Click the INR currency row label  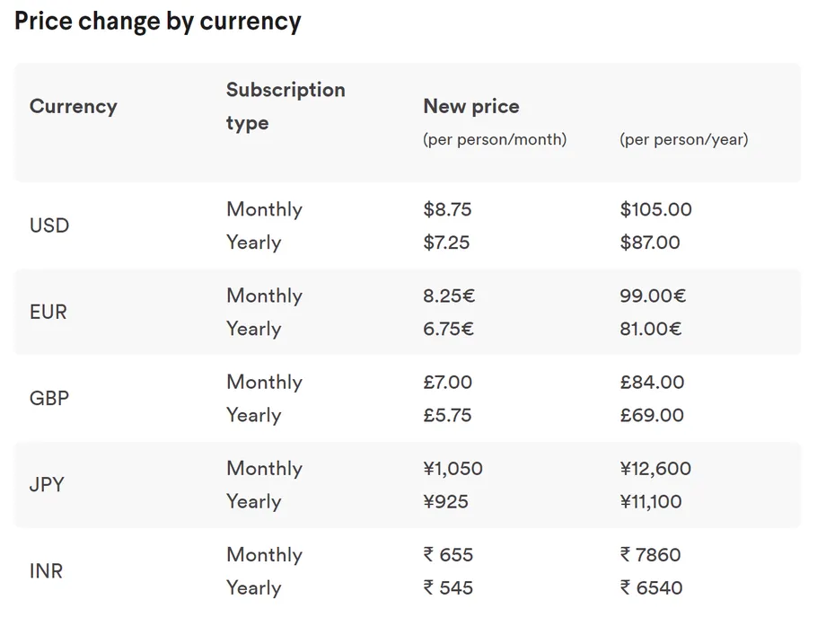(46, 570)
